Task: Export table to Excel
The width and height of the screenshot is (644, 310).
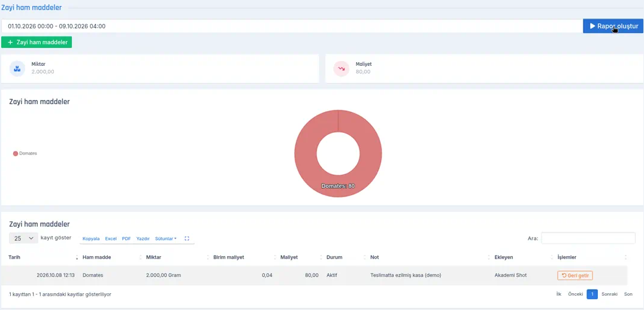Action: [x=111, y=238]
